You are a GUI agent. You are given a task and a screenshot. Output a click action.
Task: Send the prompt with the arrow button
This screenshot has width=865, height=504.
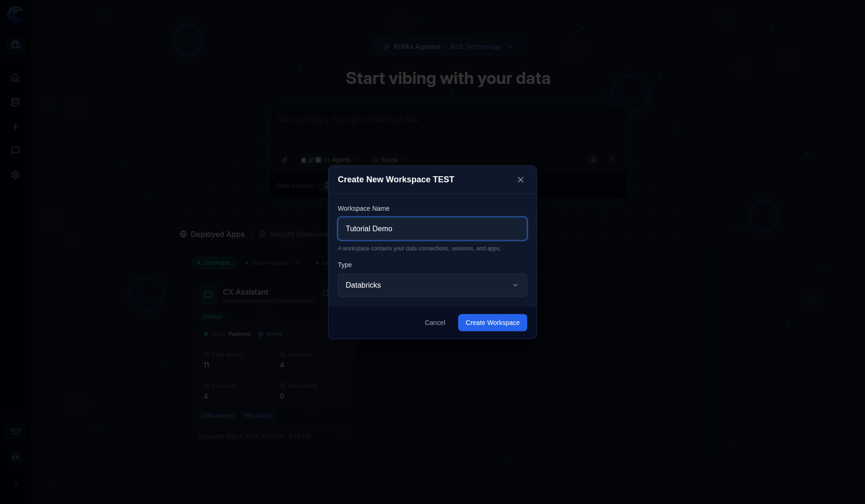pos(612,160)
